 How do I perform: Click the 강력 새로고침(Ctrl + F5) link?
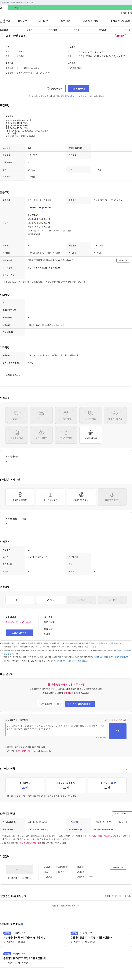[71, 96]
